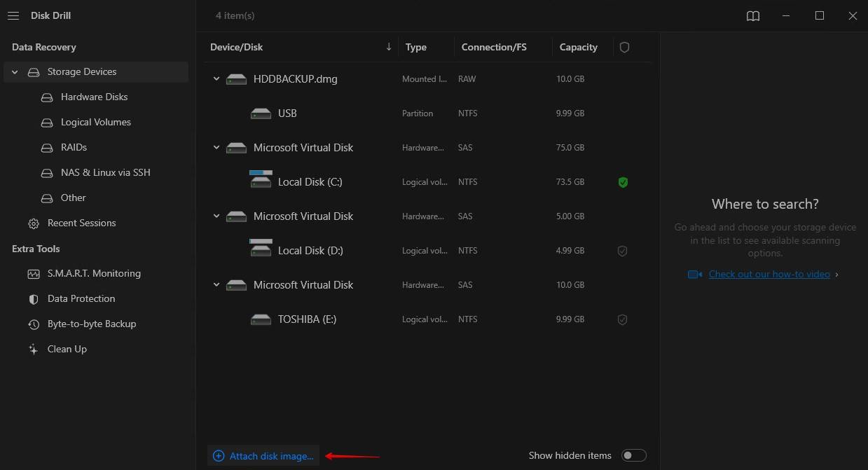Click the RAIDs drive icon
The height and width of the screenshot is (470, 868).
coord(47,148)
